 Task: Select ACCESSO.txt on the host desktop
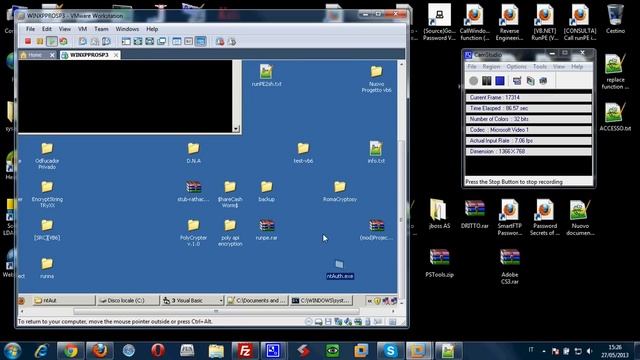tap(615, 117)
